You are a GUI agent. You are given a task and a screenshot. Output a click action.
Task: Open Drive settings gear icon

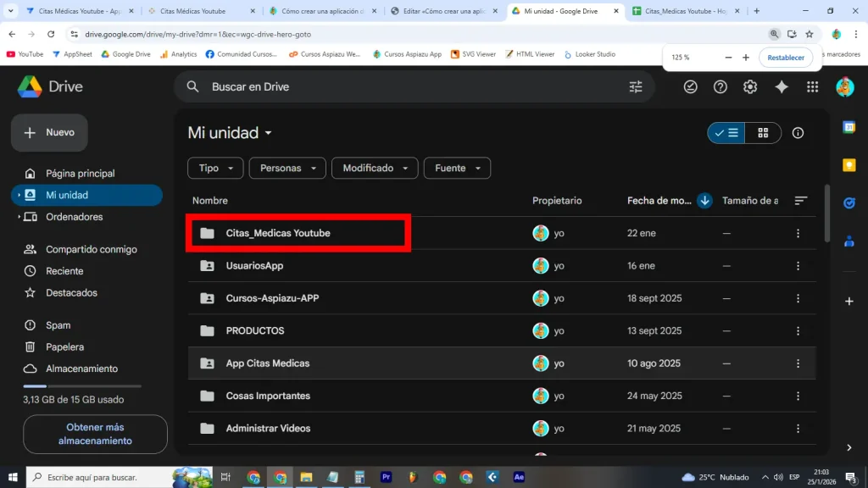[750, 86]
